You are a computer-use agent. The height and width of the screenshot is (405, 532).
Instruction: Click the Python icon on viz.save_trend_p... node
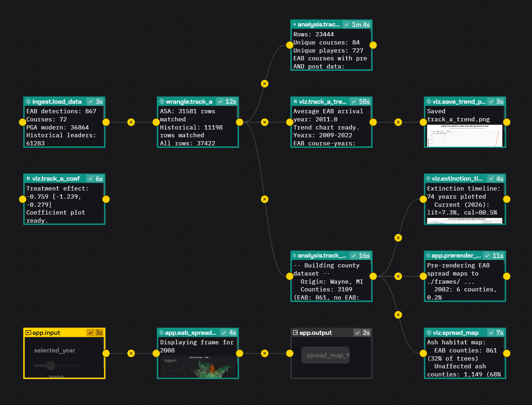[x=429, y=102]
